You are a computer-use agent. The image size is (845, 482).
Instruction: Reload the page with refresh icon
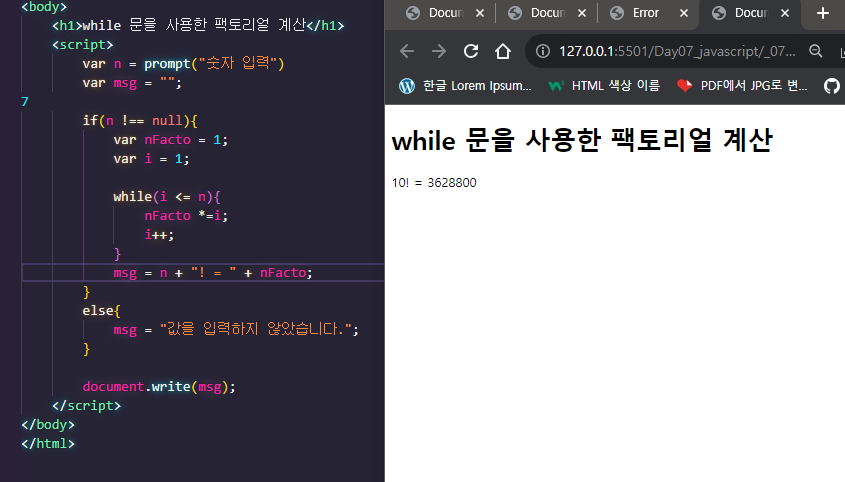(x=471, y=51)
